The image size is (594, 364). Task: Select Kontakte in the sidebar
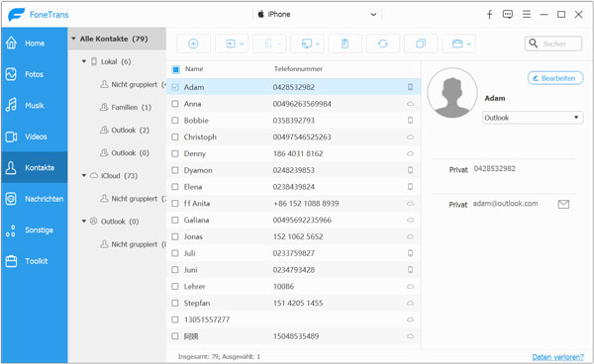(35, 167)
